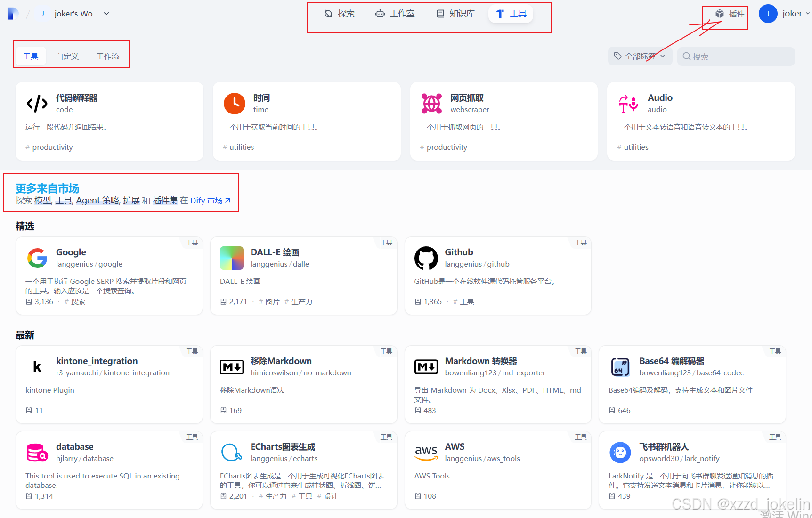Viewport: 812px width, 518px height.
Task: Switch to the 工作流 sub-tab
Action: tap(108, 56)
